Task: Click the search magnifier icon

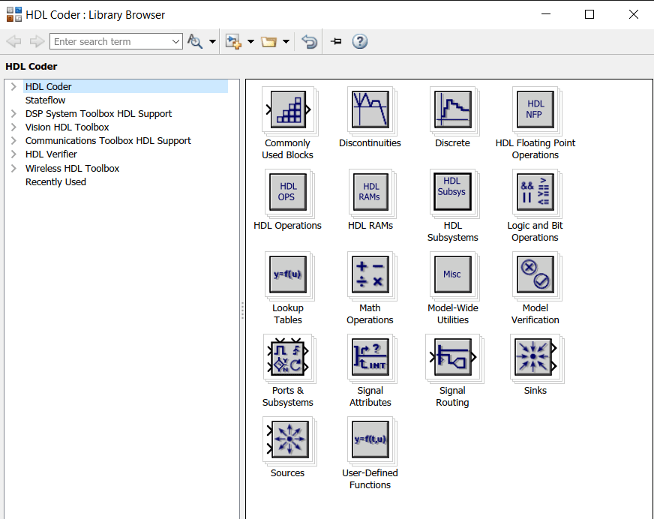Action: [195, 41]
